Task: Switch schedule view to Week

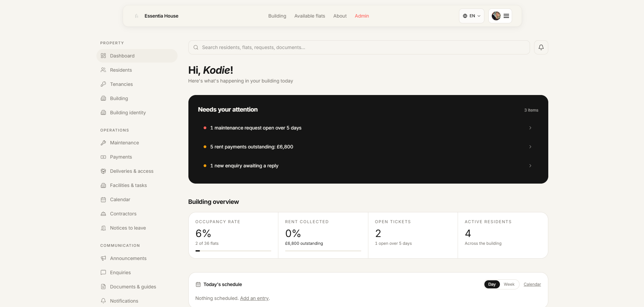Action: pos(509,284)
